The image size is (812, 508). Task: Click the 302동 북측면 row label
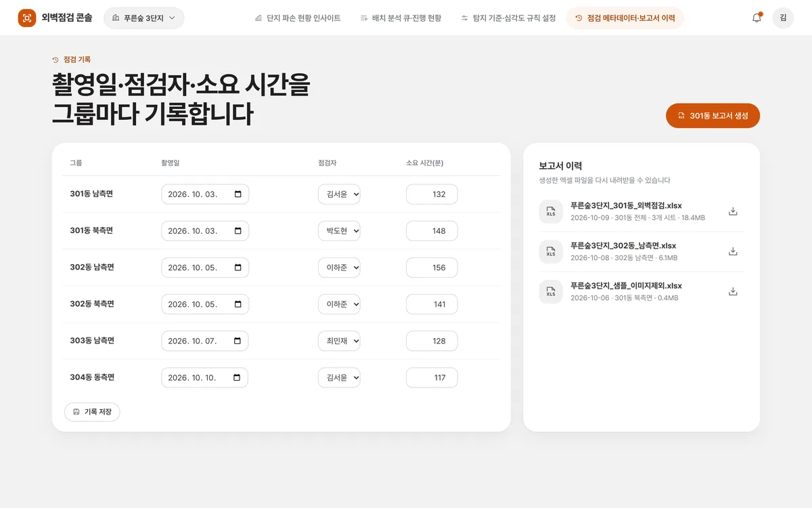92,303
